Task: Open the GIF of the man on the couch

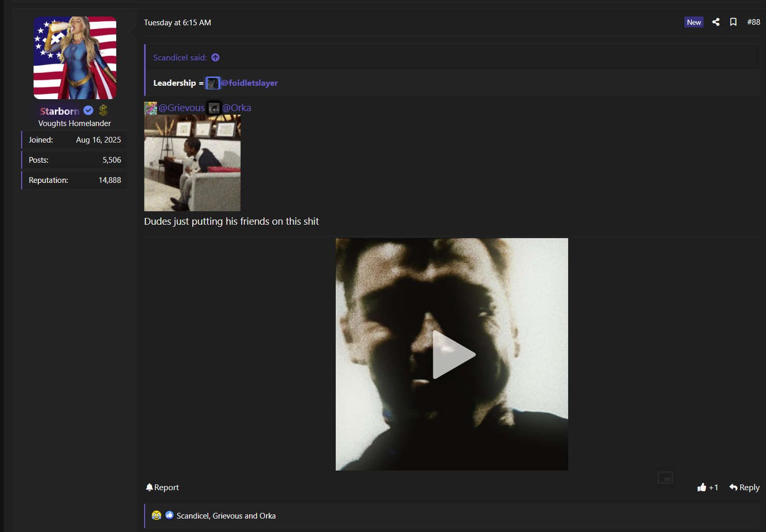Action: coord(192,163)
